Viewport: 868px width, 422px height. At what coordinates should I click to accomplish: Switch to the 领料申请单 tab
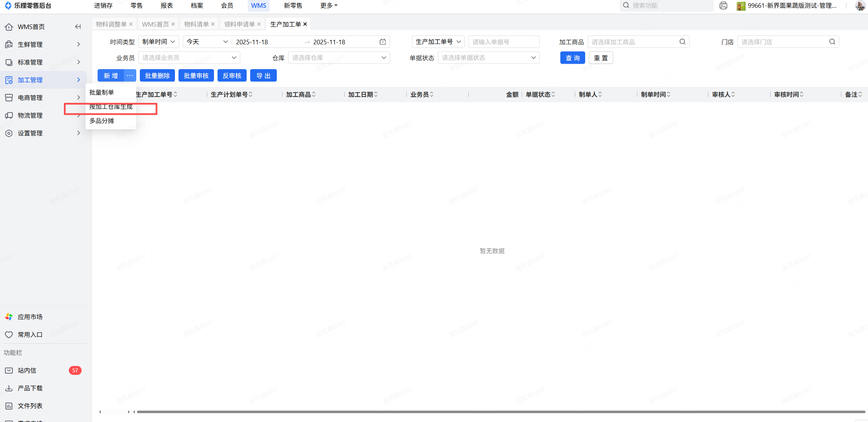[239, 24]
